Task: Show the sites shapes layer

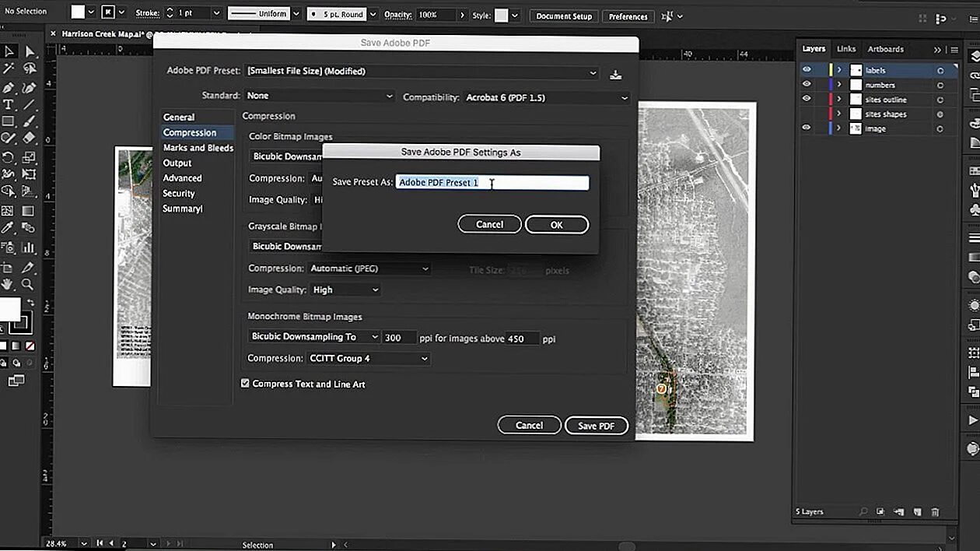Action: point(807,114)
